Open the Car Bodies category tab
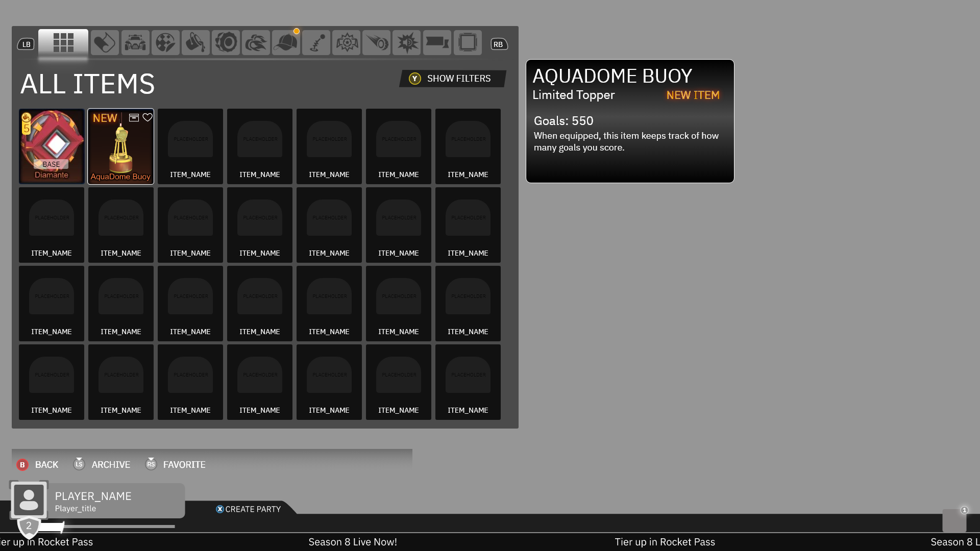Screen dimensions: 980x551 (135, 43)
